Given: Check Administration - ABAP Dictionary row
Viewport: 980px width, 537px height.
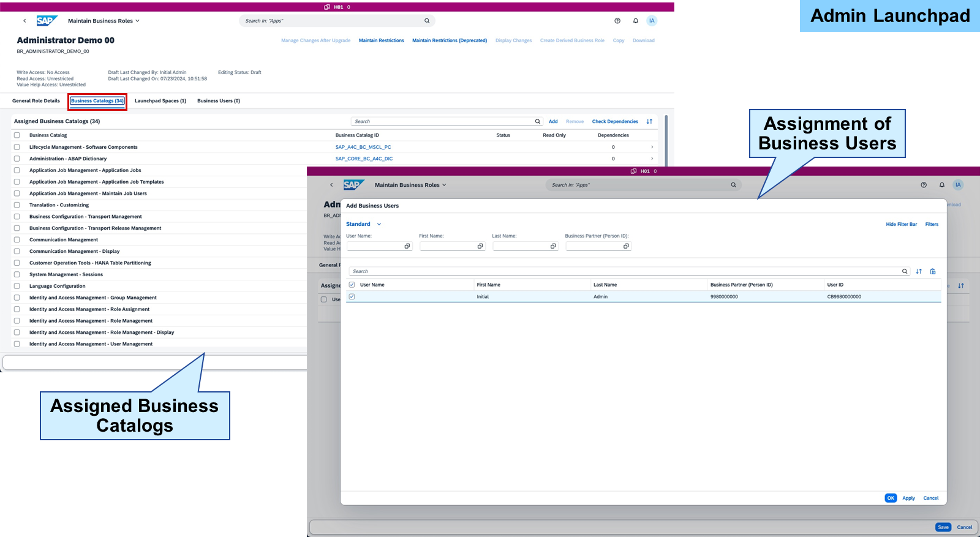Looking at the screenshot, I should pyautogui.click(x=17, y=159).
